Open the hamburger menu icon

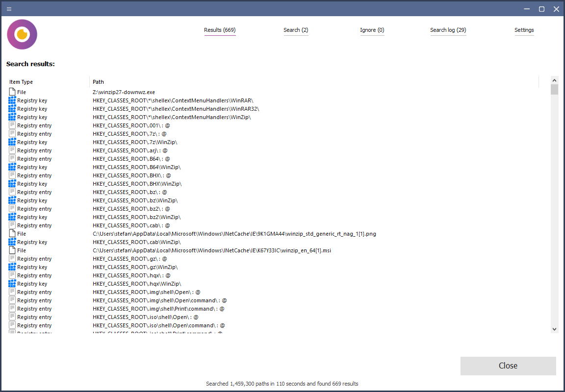tap(9, 9)
